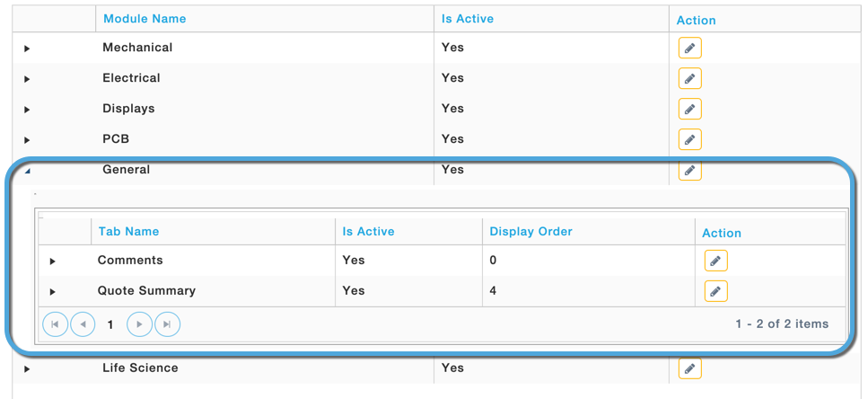
Task: Expand the Quote Summary row
Action: coord(53,291)
